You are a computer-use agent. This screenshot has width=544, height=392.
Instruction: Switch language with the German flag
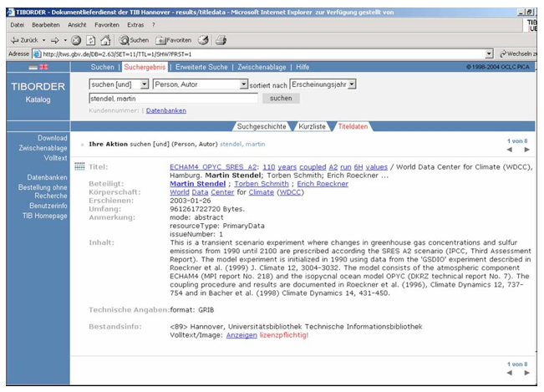pyautogui.click(x=33, y=67)
